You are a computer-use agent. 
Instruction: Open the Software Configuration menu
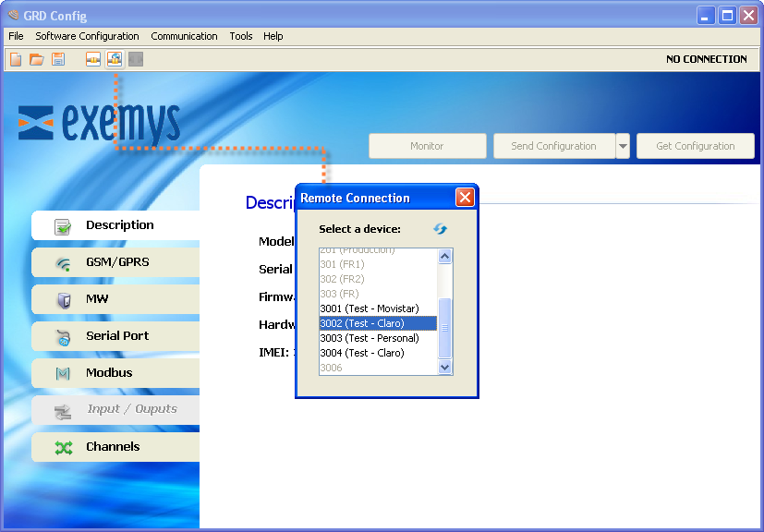(x=87, y=36)
